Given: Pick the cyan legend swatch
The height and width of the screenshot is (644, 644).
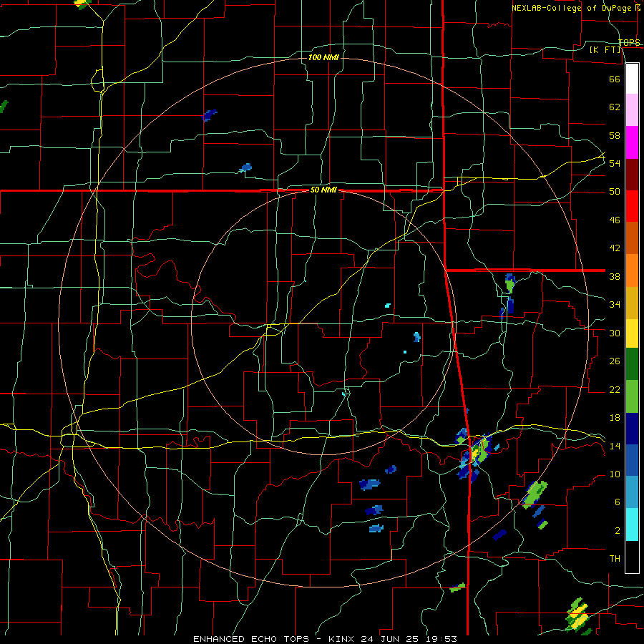Looking at the screenshot, I should pyautogui.click(x=632, y=525).
